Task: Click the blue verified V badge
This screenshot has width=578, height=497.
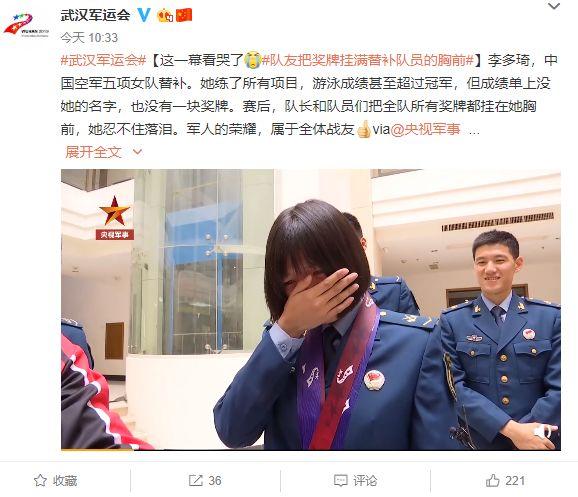Action: [x=144, y=15]
